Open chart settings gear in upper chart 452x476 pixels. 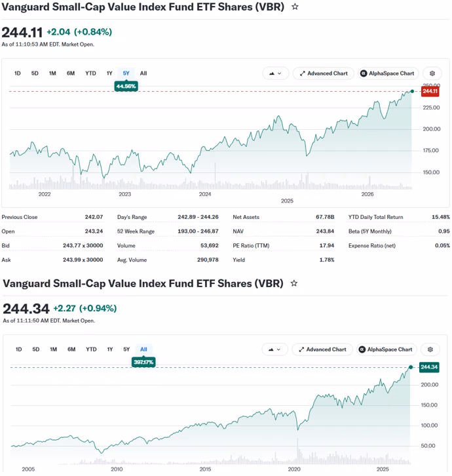432,73
